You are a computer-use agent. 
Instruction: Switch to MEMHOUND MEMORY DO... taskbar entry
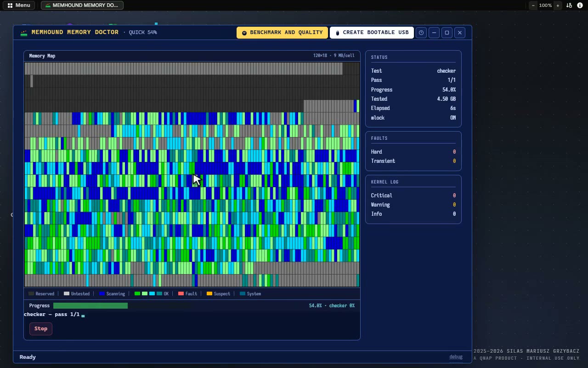(82, 6)
